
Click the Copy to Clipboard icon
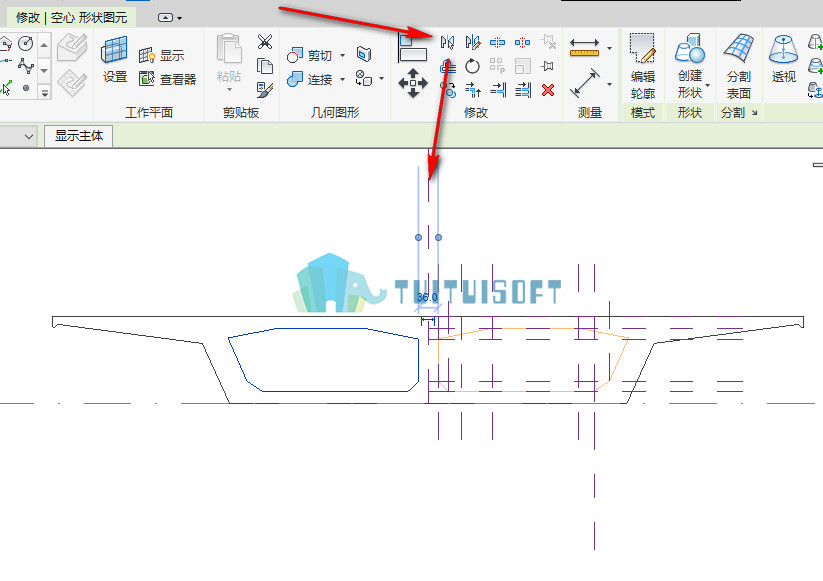tap(265, 66)
